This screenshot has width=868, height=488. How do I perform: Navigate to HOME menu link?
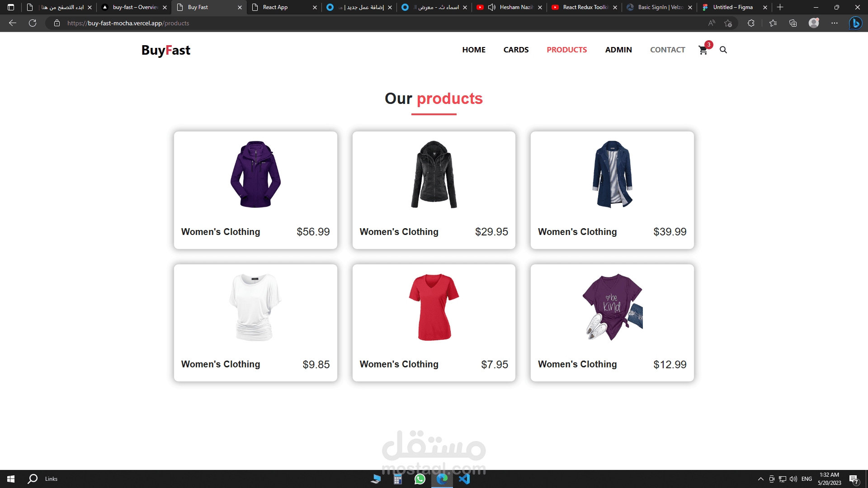474,50
